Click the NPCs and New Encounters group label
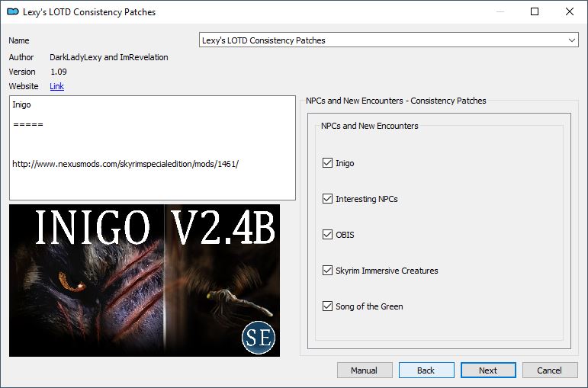The height and width of the screenshot is (388, 588). tap(369, 126)
